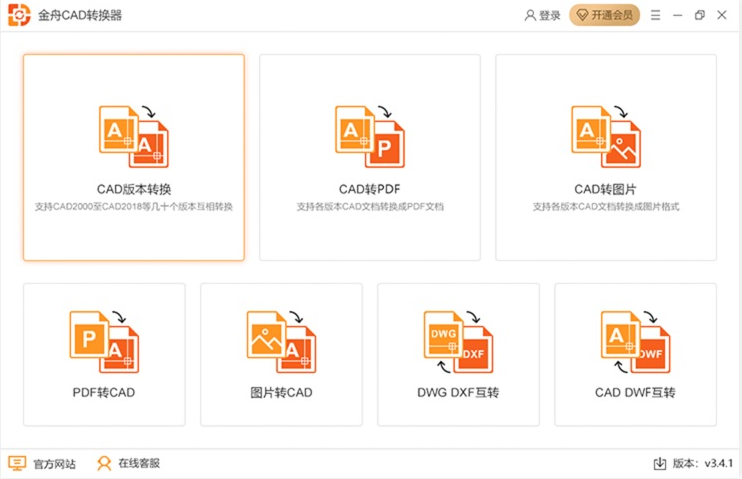This screenshot has height=479, width=742.
Task: Click the DWG DXF互转 label
Action: pos(458,392)
